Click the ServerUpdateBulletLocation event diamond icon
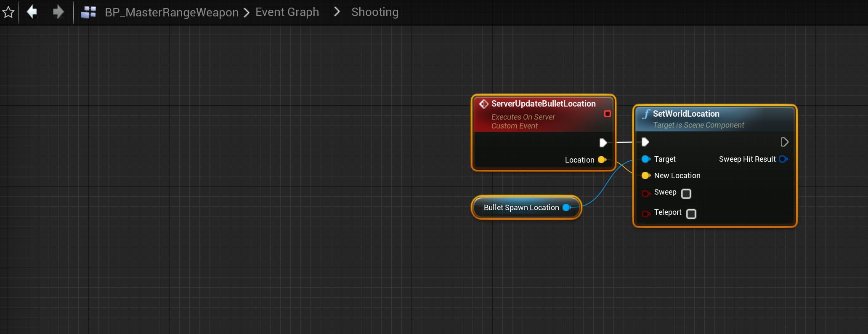Viewport: 868px width, 334px height. pyautogui.click(x=484, y=104)
